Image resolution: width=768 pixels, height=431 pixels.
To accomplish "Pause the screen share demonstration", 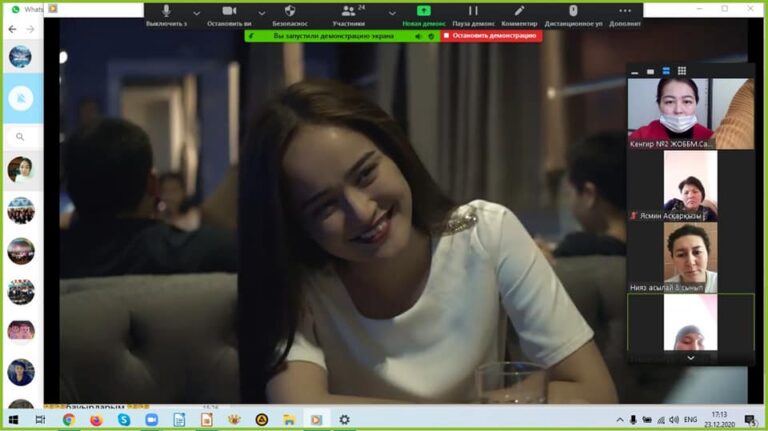I will 473,12.
